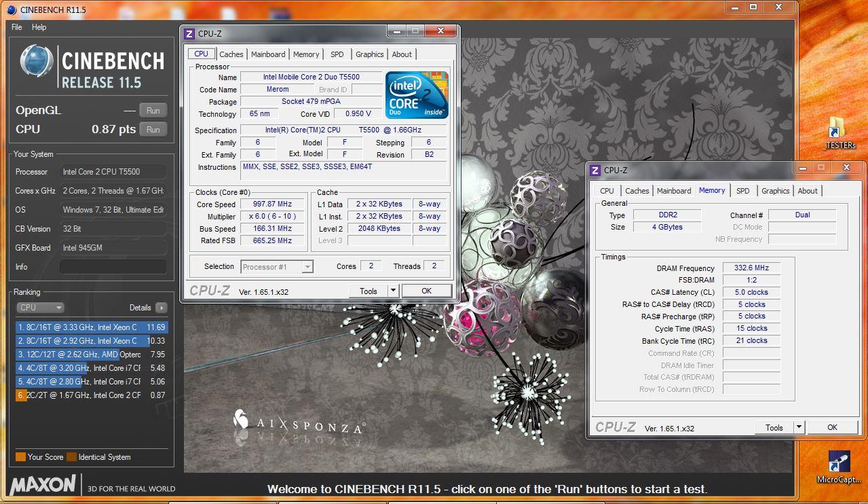
Task: Click the Intel Core 2 Duo logo
Action: (417, 94)
